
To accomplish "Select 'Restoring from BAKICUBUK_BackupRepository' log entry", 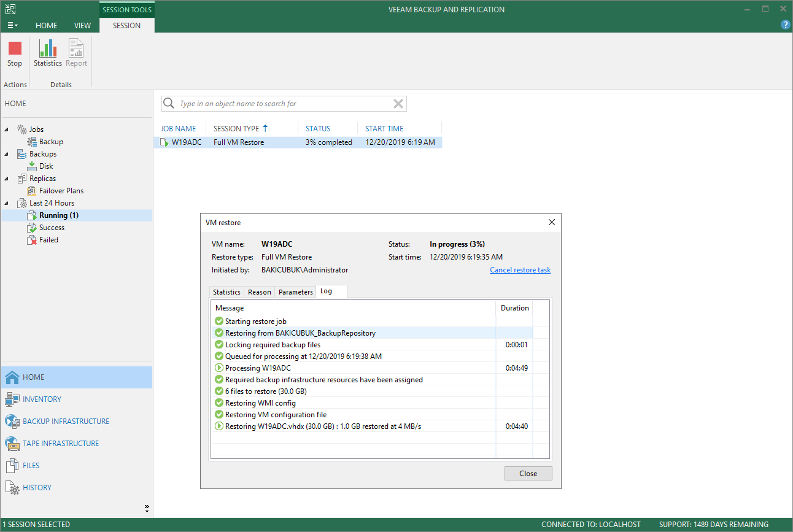I will pyautogui.click(x=372, y=333).
